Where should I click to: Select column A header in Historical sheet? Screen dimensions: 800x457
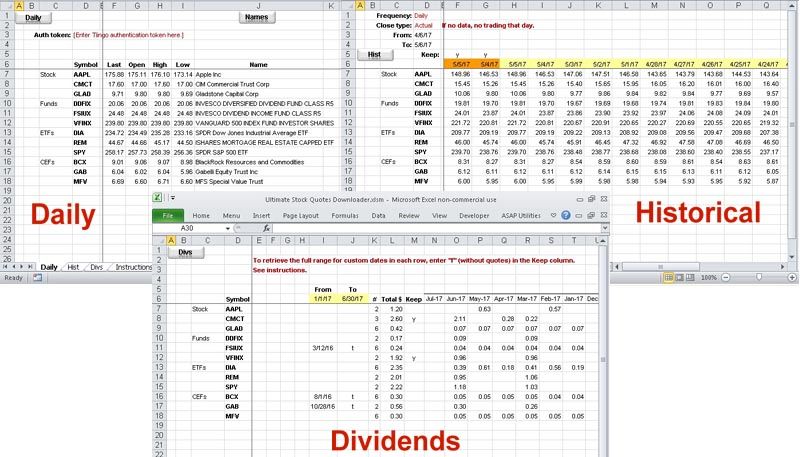click(x=360, y=5)
